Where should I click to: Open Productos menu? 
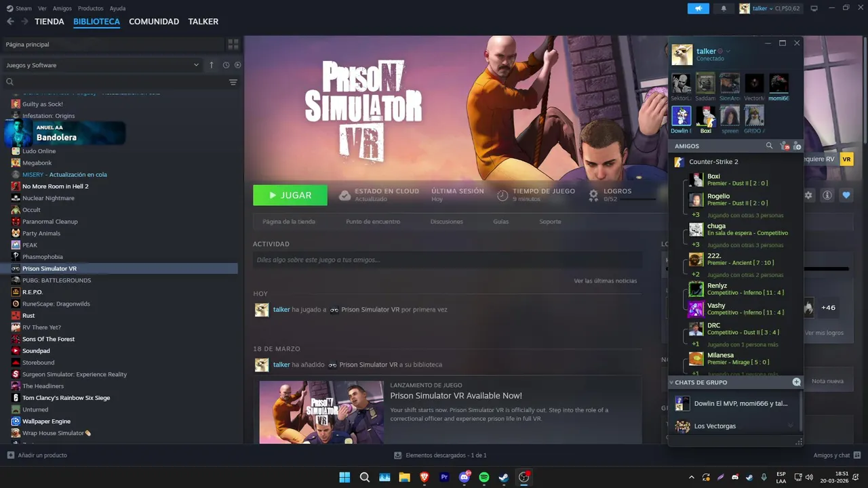tap(90, 9)
